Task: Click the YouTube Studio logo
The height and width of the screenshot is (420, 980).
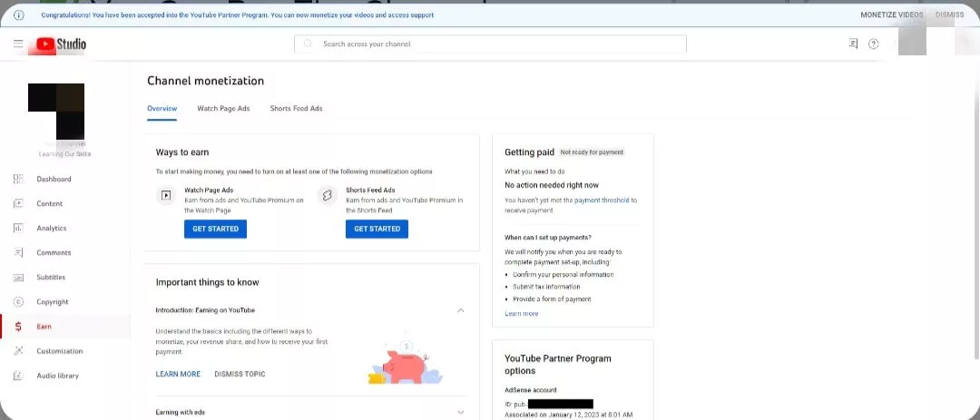Action: [61, 44]
